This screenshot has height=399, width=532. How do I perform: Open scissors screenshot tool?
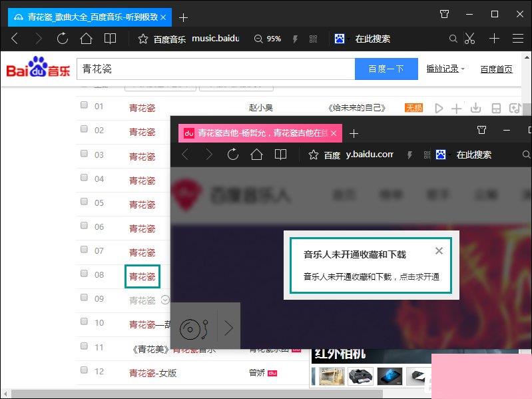pos(469,39)
